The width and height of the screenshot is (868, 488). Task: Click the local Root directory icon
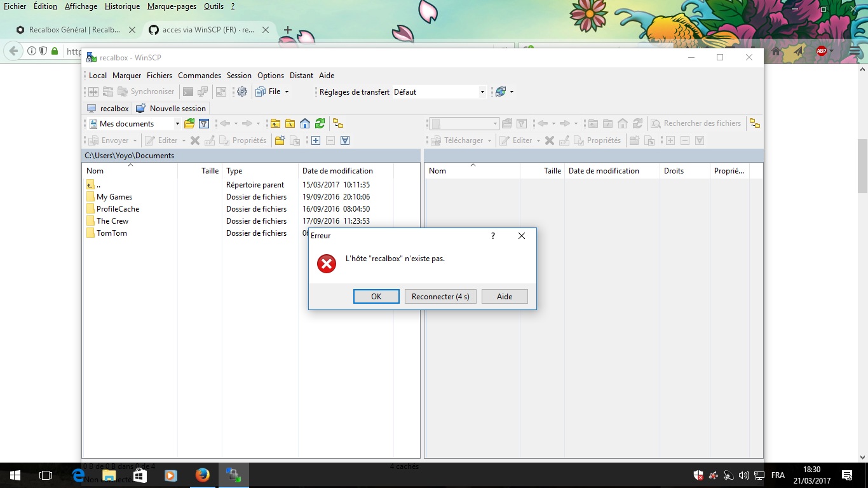290,124
